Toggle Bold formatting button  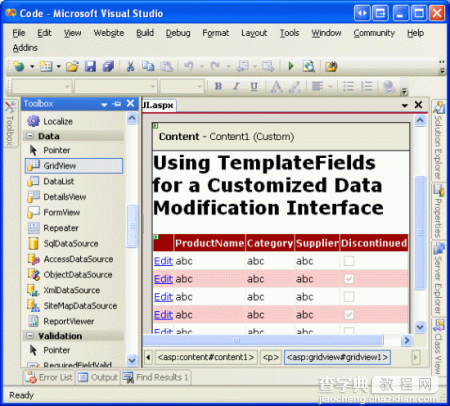tap(218, 86)
